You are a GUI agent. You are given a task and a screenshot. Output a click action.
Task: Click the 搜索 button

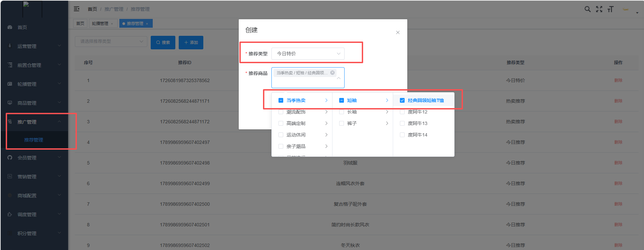(x=163, y=43)
